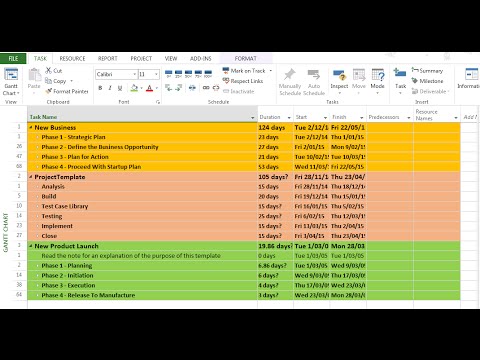Image resolution: width=480 pixels, height=360 pixels.
Task: Cut the selection with the scissors icon
Action: tap(54, 71)
